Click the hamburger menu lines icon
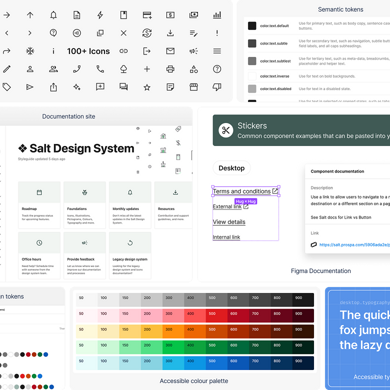Screen dimensions: 390x390 (217, 51)
